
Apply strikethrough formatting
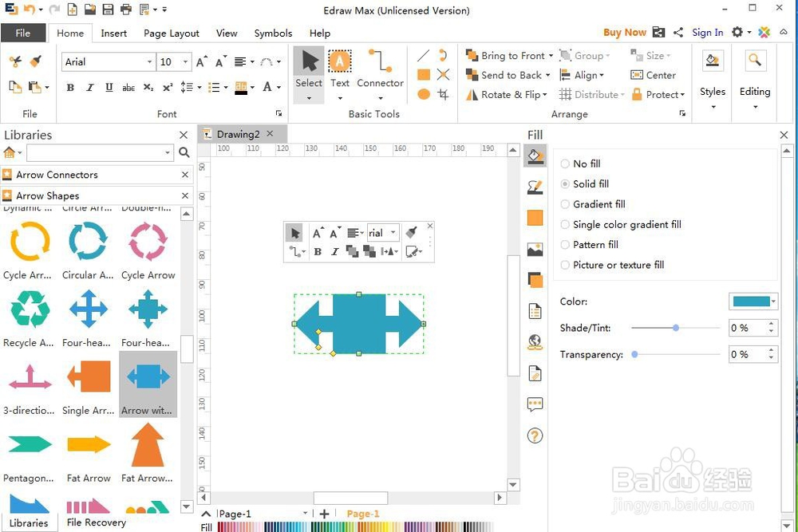click(128, 88)
